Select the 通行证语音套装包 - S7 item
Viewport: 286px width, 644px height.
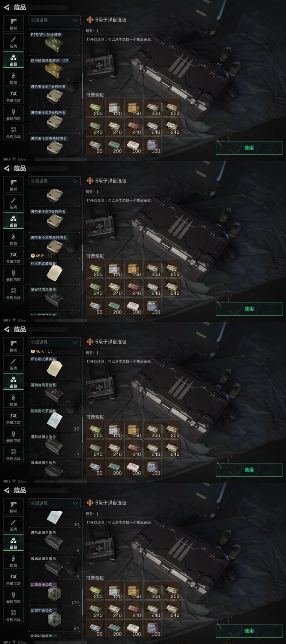pos(54,69)
